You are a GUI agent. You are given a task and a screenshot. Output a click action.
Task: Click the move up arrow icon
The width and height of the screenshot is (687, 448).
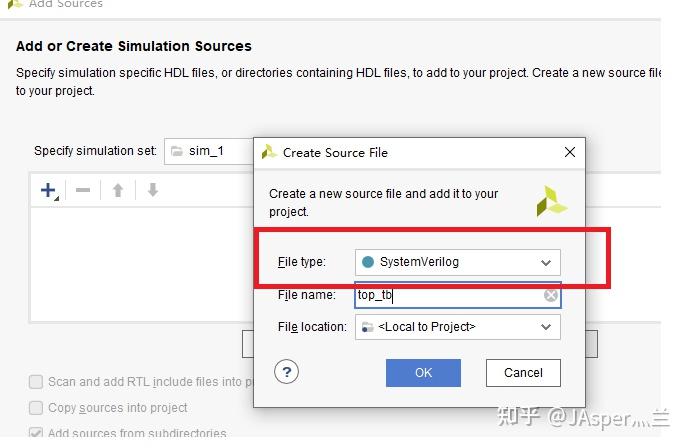[x=118, y=190]
